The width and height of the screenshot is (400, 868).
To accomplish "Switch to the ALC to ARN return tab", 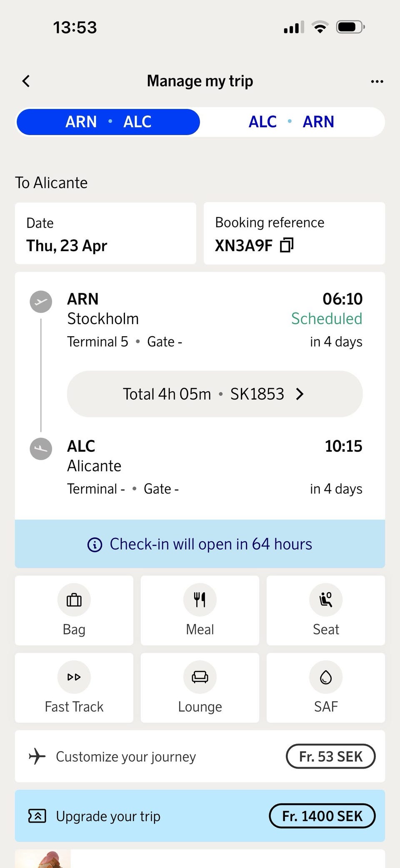I will coord(292,122).
